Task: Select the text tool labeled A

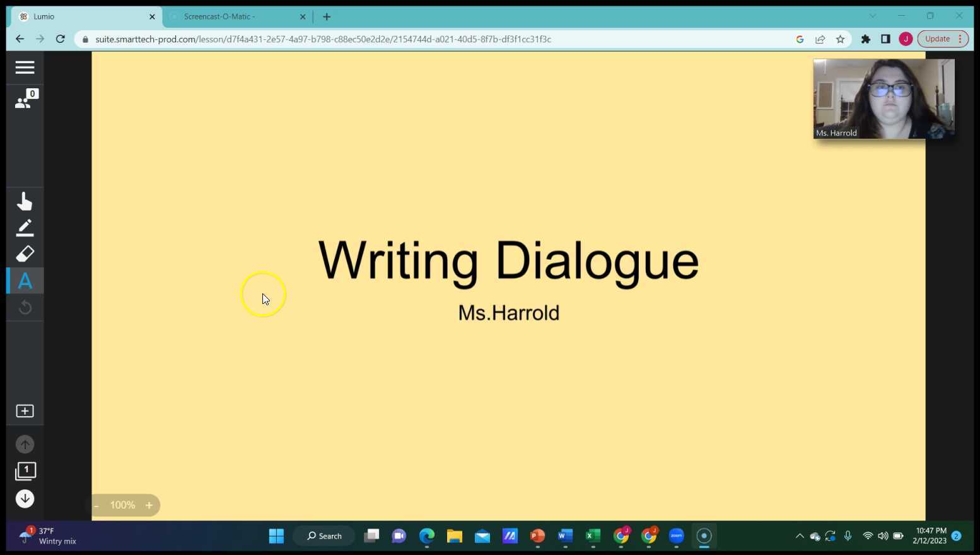Action: pyautogui.click(x=25, y=281)
